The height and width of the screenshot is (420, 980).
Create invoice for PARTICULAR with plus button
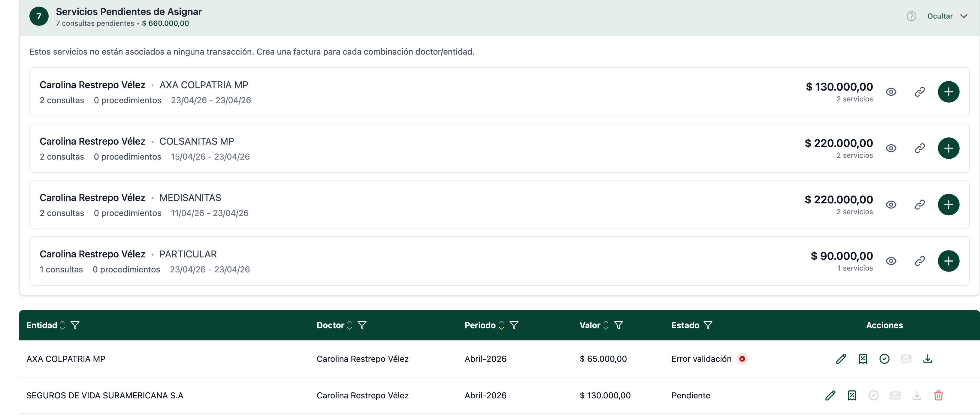[x=948, y=261]
